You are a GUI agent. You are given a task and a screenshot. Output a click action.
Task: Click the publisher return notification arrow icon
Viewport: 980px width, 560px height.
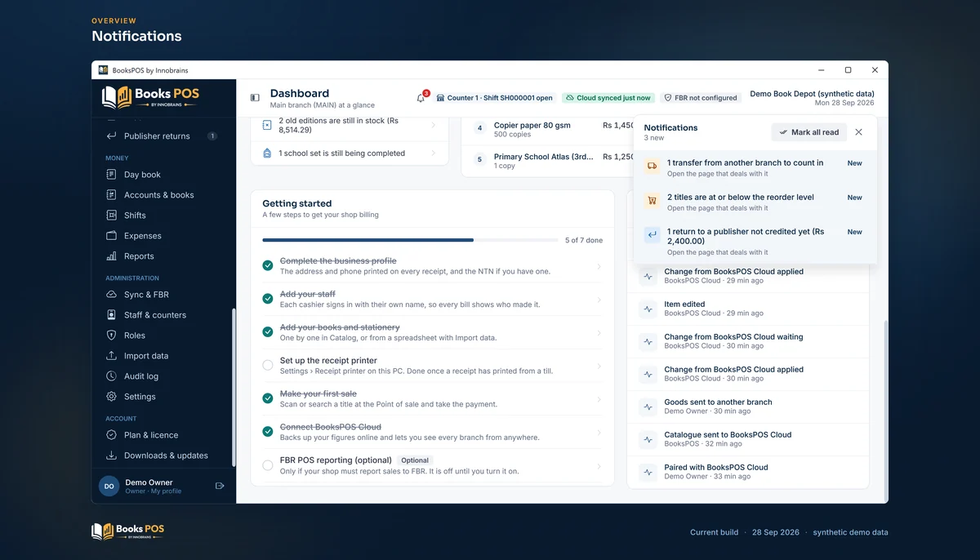pyautogui.click(x=652, y=235)
